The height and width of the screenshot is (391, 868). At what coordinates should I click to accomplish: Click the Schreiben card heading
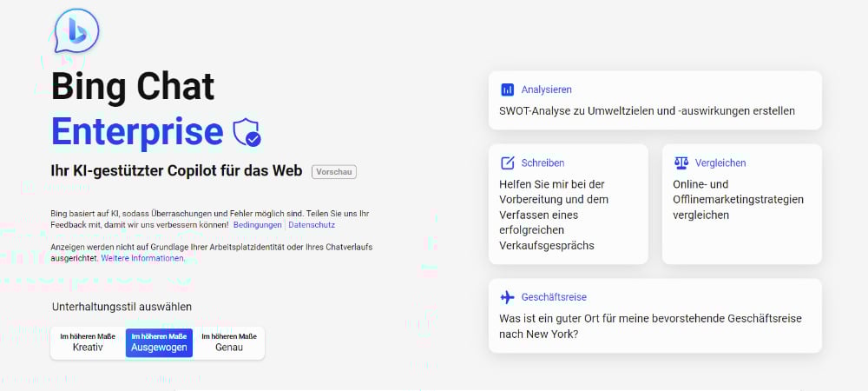(542, 162)
